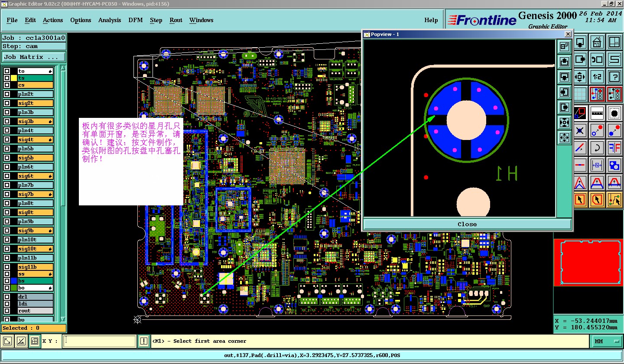The height and width of the screenshot is (364, 624).
Task: Click the diagonal arrow icon at bottom left
Action: point(7,341)
